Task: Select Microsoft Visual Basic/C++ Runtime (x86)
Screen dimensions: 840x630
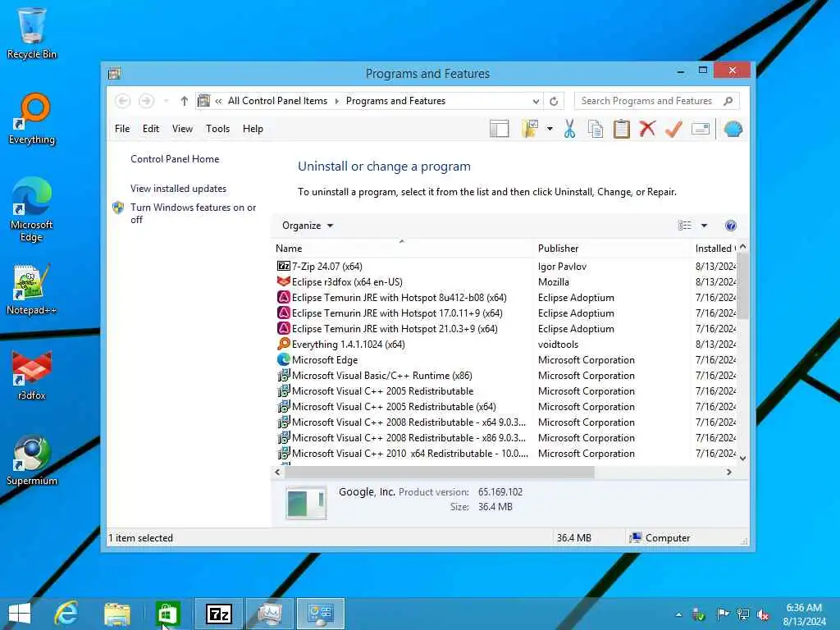Action: [x=505, y=376]
